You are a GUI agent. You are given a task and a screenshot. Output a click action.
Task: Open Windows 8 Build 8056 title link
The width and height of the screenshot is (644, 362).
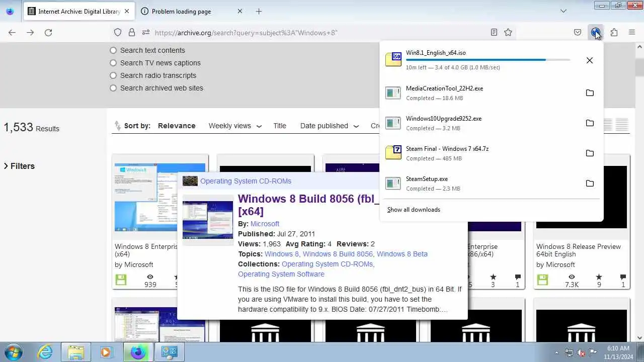[x=308, y=205]
